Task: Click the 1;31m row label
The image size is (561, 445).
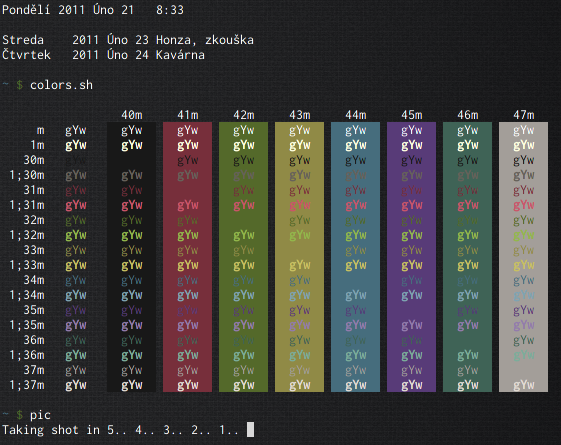Action: click(27, 205)
